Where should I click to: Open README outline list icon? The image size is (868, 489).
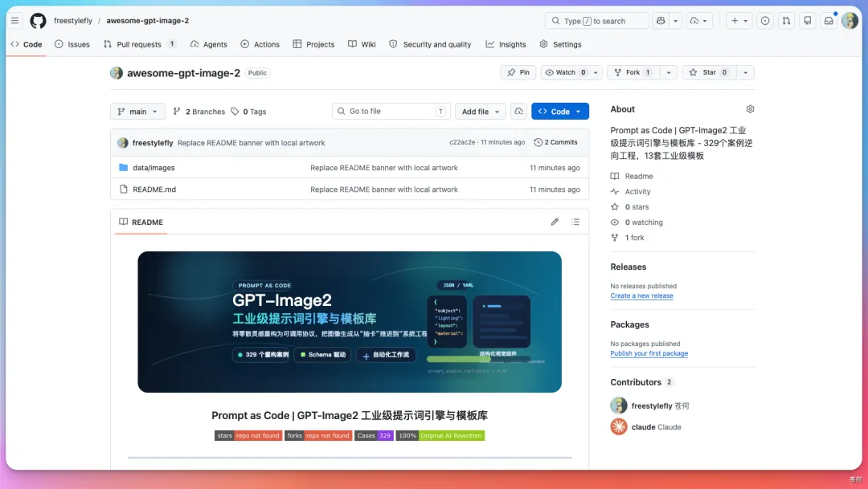point(575,222)
